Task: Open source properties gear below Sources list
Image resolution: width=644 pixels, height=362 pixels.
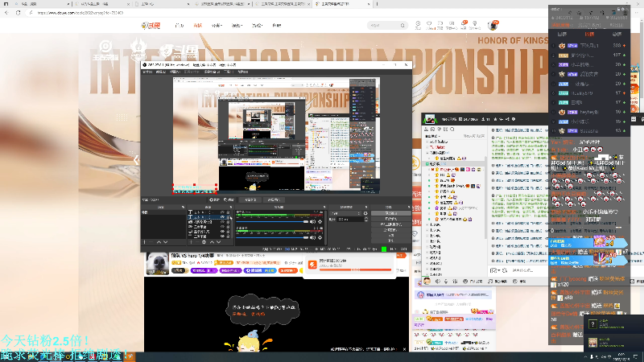Action: 204,242
